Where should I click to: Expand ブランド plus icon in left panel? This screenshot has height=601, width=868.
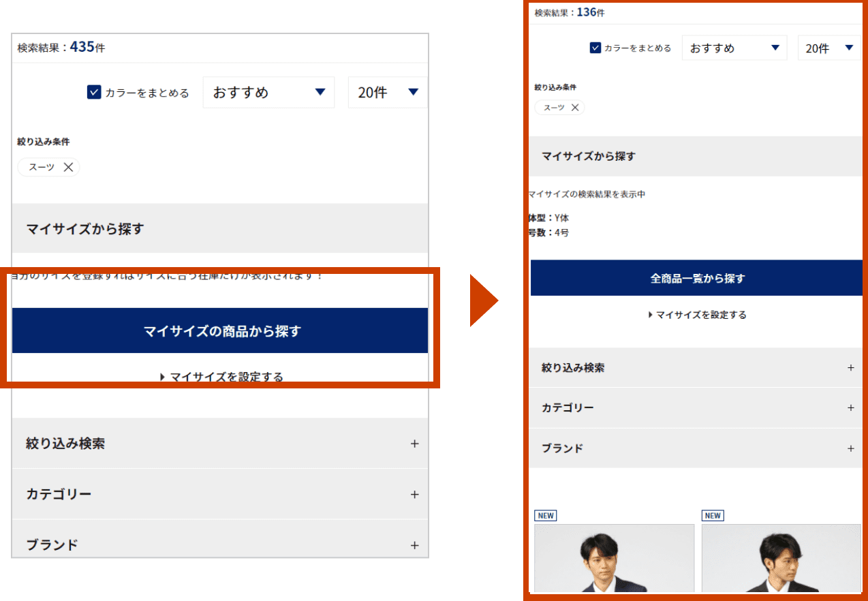click(x=414, y=545)
